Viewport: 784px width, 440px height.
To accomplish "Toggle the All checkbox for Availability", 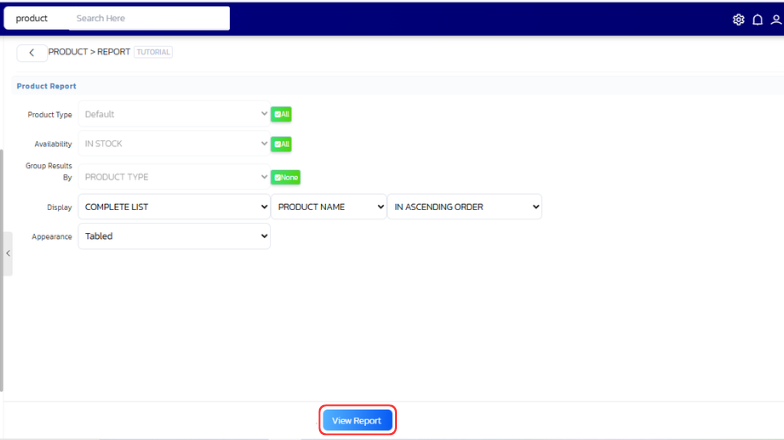I will tap(281, 144).
